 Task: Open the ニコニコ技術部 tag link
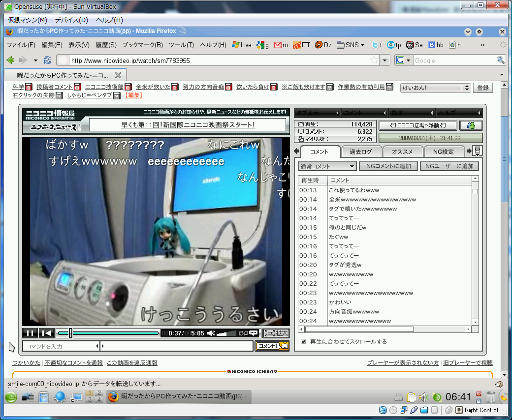coord(104,87)
